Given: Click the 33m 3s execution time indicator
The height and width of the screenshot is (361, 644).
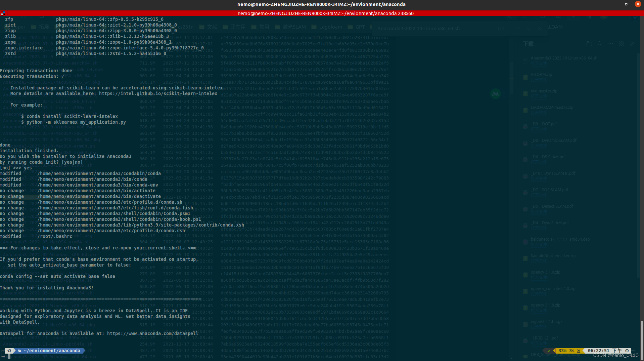Looking at the screenshot, I should (568, 351).
